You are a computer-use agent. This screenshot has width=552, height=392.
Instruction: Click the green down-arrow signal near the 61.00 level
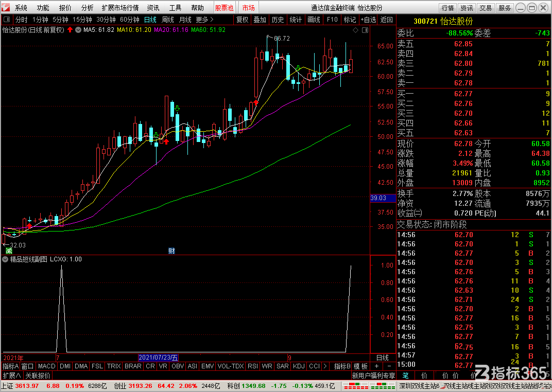[298, 67]
